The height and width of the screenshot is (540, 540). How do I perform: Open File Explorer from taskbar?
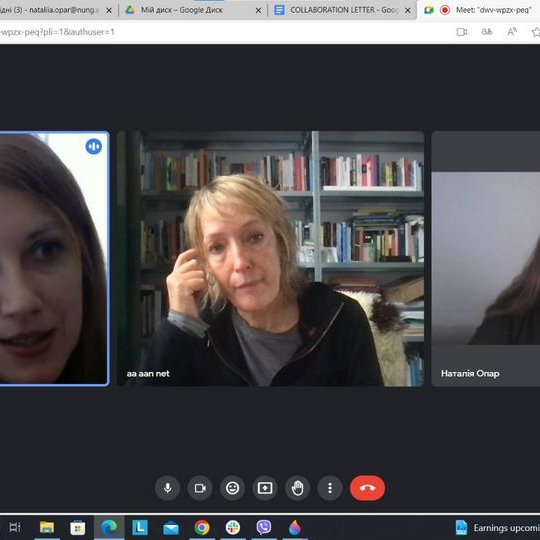coord(47,527)
